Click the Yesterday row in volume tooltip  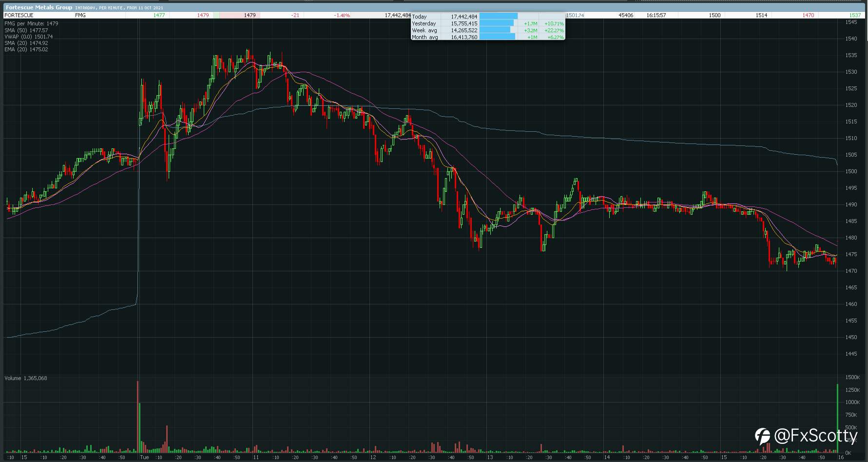tap(488, 23)
